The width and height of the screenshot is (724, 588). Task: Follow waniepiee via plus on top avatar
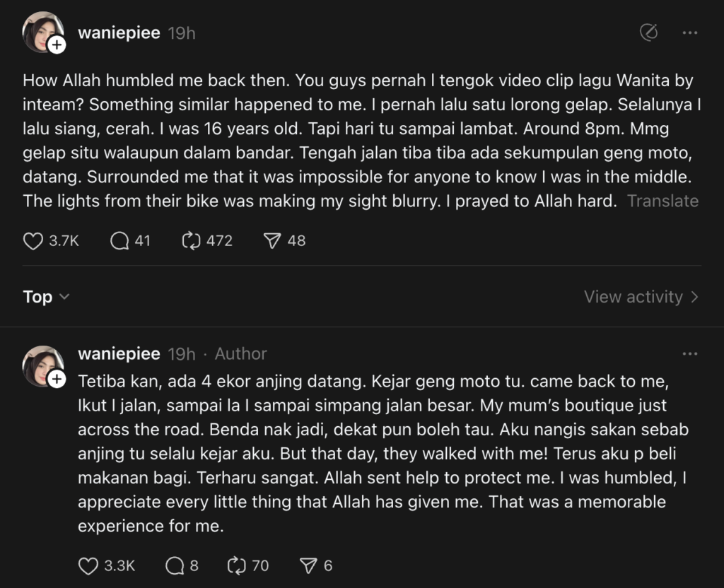click(x=57, y=45)
